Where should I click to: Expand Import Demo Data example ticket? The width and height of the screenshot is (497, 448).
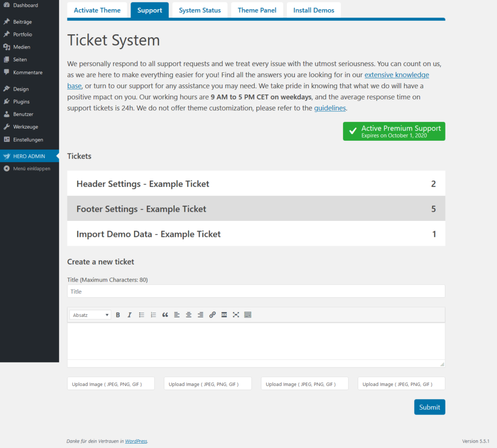[256, 233]
